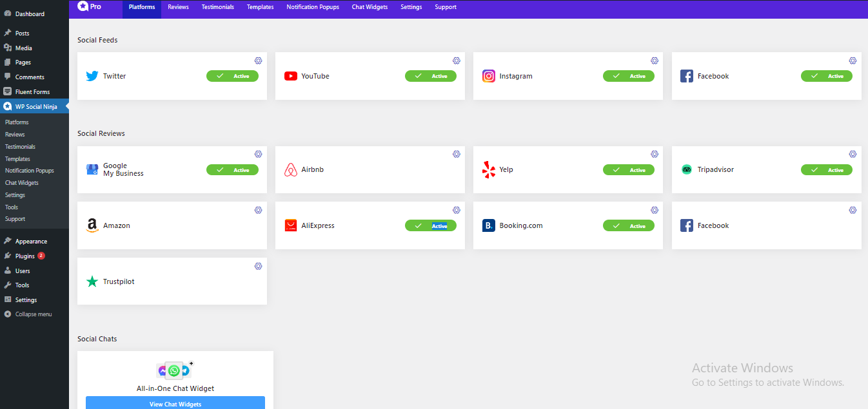Click the Amazon logo icon
The width and height of the screenshot is (868, 409).
tap(92, 225)
